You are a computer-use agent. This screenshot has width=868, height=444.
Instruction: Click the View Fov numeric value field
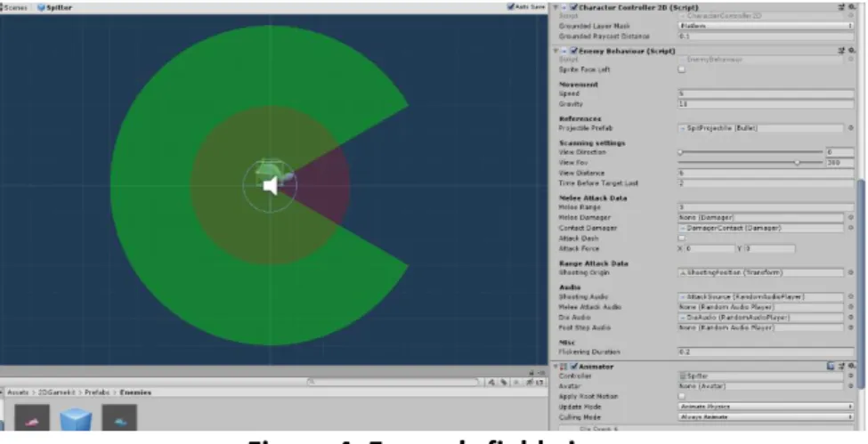[840, 163]
